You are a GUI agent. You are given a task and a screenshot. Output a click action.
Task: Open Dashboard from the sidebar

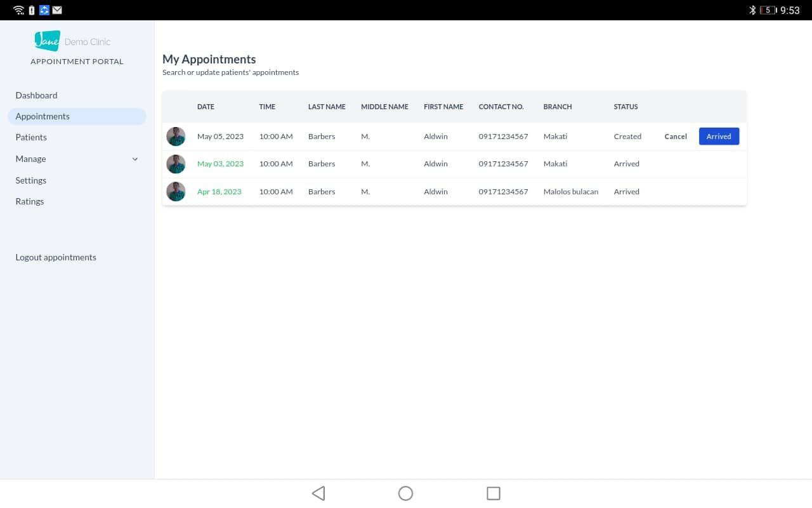[x=36, y=95]
